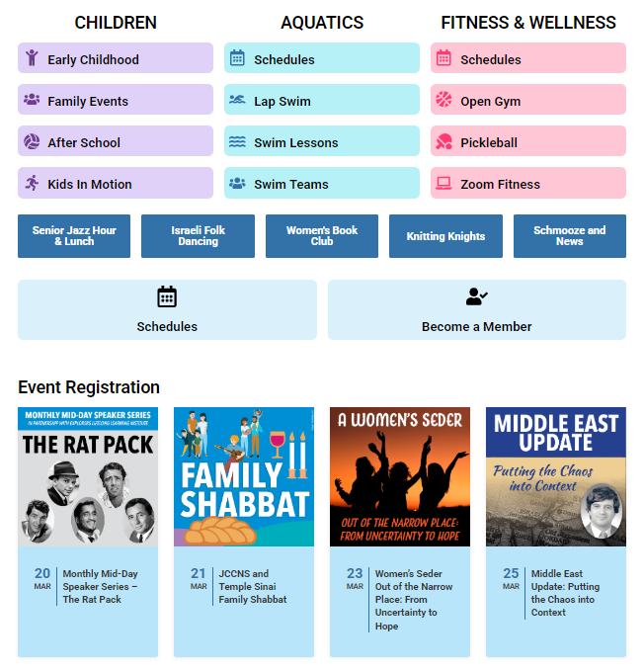The image size is (644, 670).
Task: Click the Zoom Fitness laptop icon
Action: (443, 183)
